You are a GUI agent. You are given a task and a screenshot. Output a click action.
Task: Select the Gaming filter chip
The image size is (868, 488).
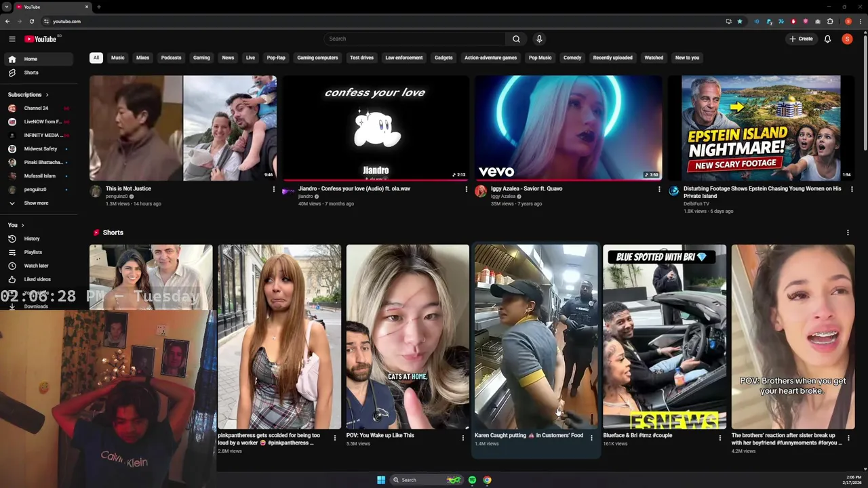201,58
